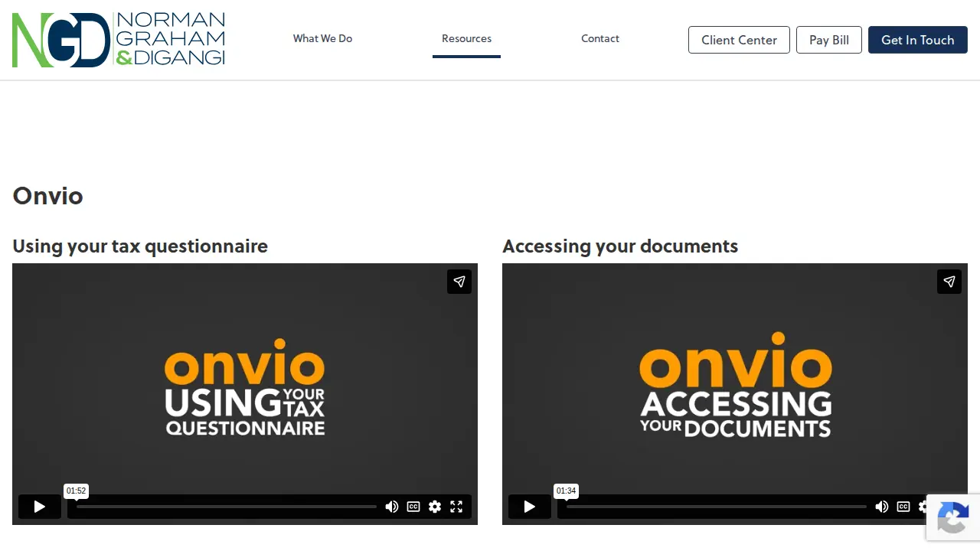Viewport: 980px width, 551px height.
Task: Enter fullscreen on tax questionnaire video
Action: pyautogui.click(x=456, y=507)
